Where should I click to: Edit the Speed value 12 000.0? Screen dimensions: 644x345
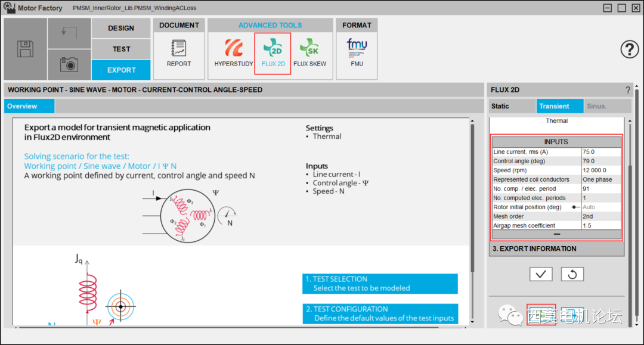pyautogui.click(x=601, y=170)
